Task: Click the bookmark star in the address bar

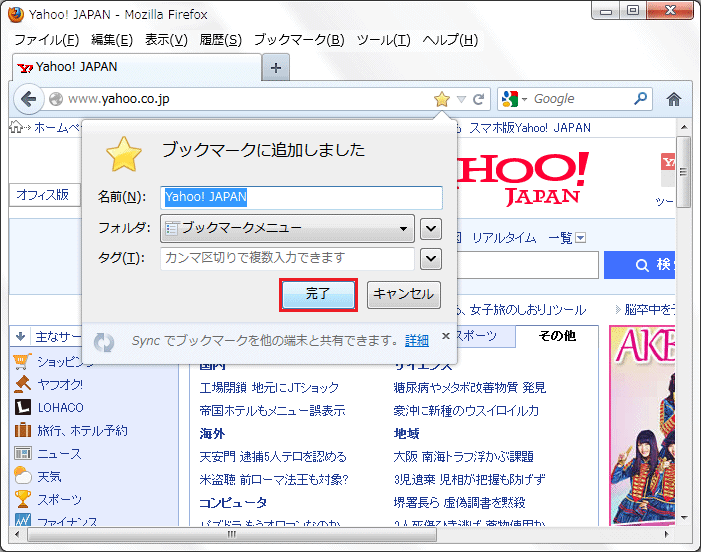Action: point(442,99)
